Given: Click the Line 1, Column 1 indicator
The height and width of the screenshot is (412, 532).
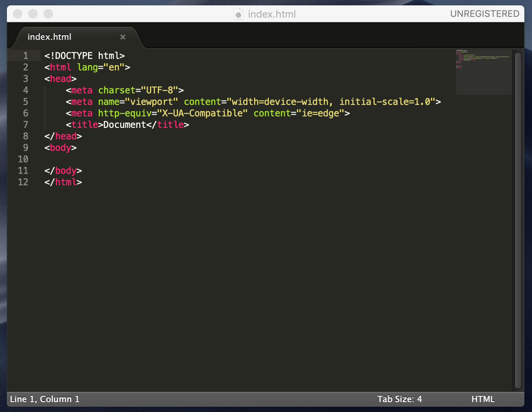Looking at the screenshot, I should 44,399.
